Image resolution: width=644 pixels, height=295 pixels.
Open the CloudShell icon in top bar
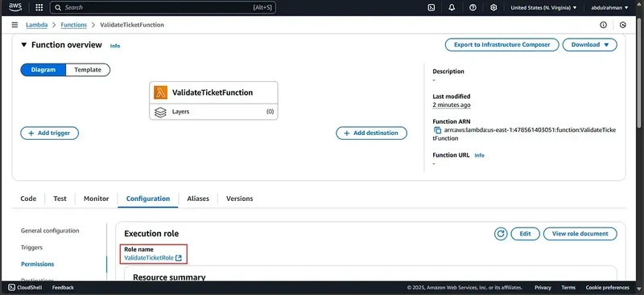click(431, 7)
